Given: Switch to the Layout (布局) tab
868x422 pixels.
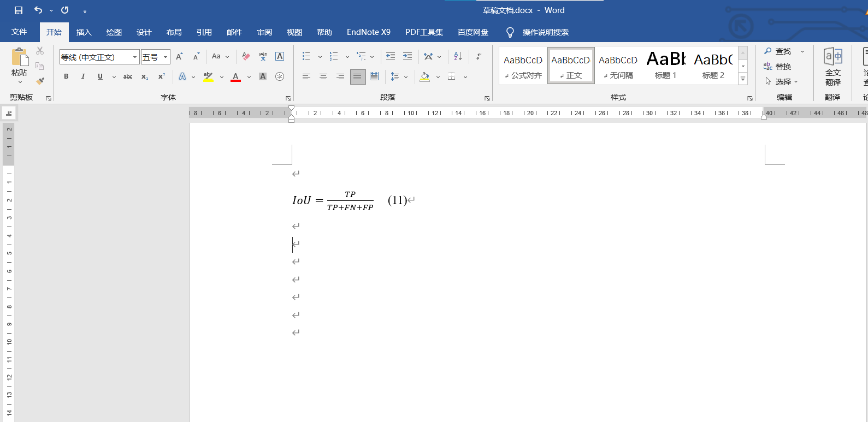Looking at the screenshot, I should [x=174, y=32].
